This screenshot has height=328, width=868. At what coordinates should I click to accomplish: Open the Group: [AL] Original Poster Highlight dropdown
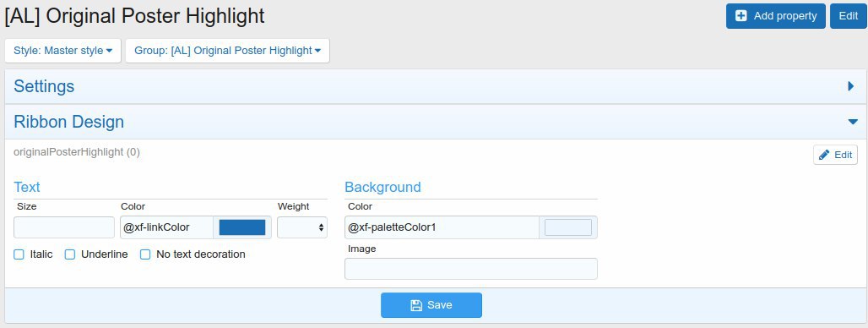[x=227, y=51]
